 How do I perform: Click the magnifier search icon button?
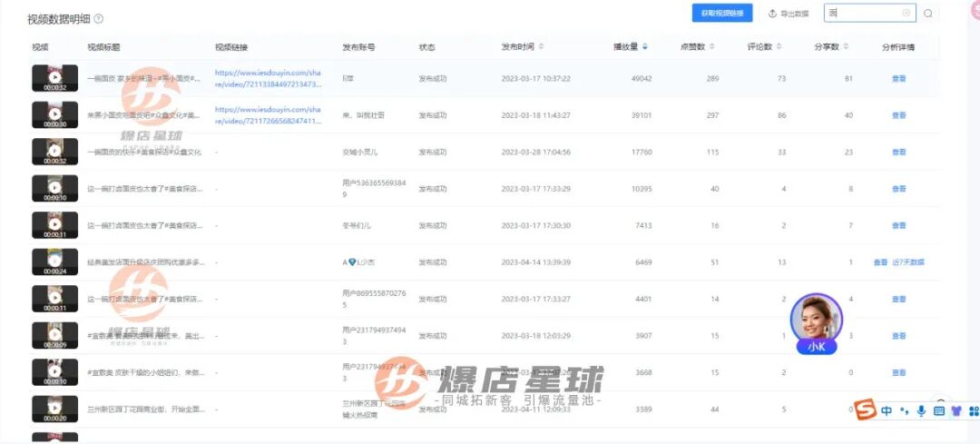tap(928, 13)
